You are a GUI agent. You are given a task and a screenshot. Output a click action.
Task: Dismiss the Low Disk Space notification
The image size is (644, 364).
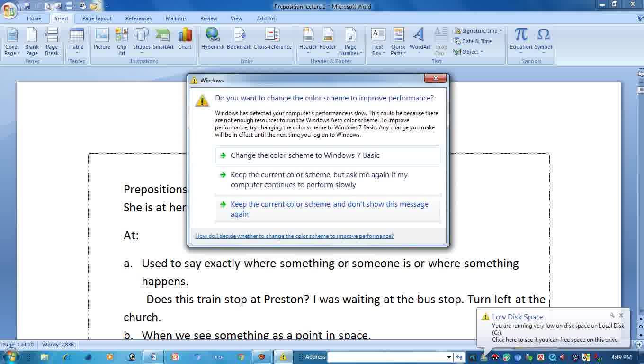coord(621,315)
